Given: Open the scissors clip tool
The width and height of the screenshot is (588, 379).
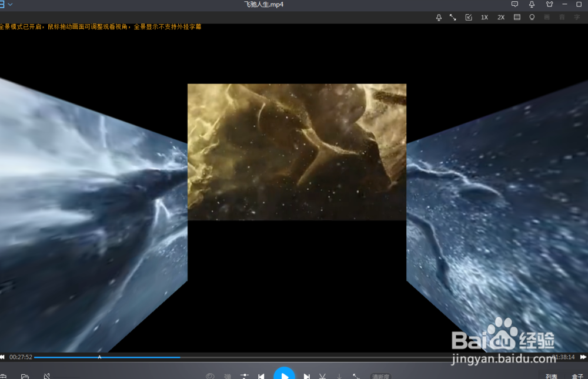Looking at the screenshot, I should [x=322, y=376].
